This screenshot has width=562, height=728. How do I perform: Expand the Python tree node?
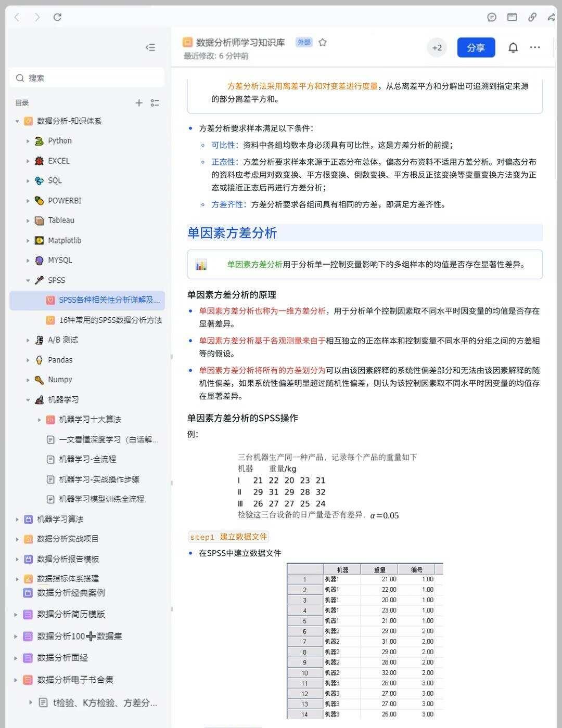(x=28, y=141)
